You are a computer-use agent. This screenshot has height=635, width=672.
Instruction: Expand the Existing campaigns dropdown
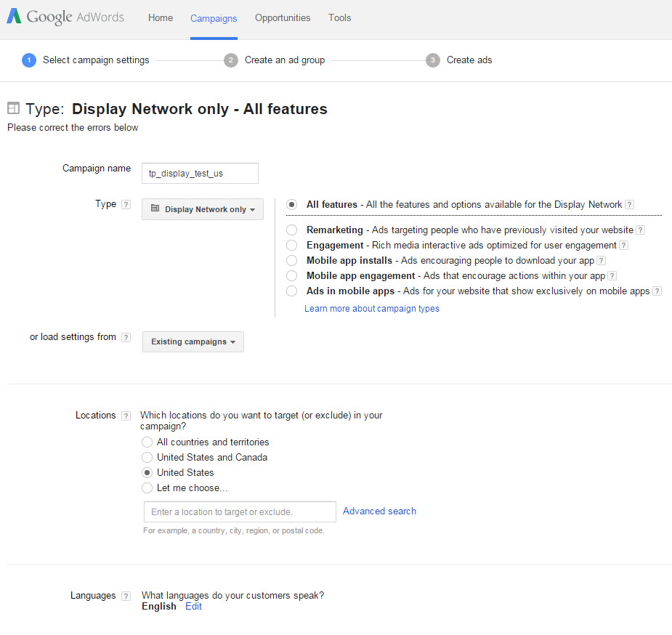pyautogui.click(x=193, y=341)
